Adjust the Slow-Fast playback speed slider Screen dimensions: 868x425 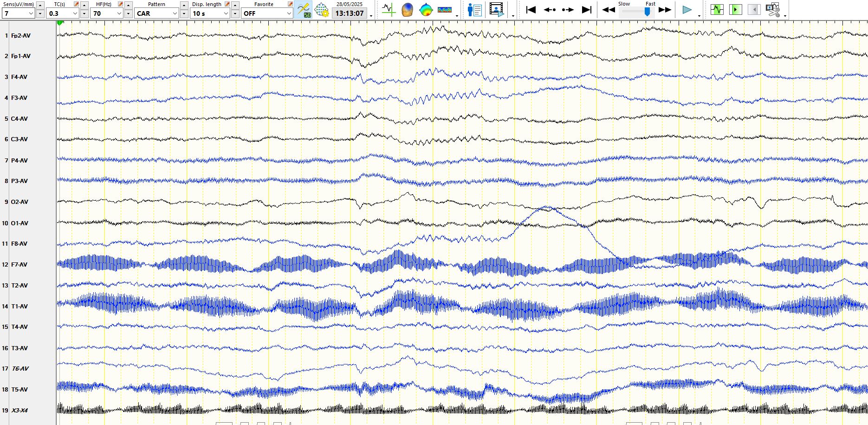647,12
